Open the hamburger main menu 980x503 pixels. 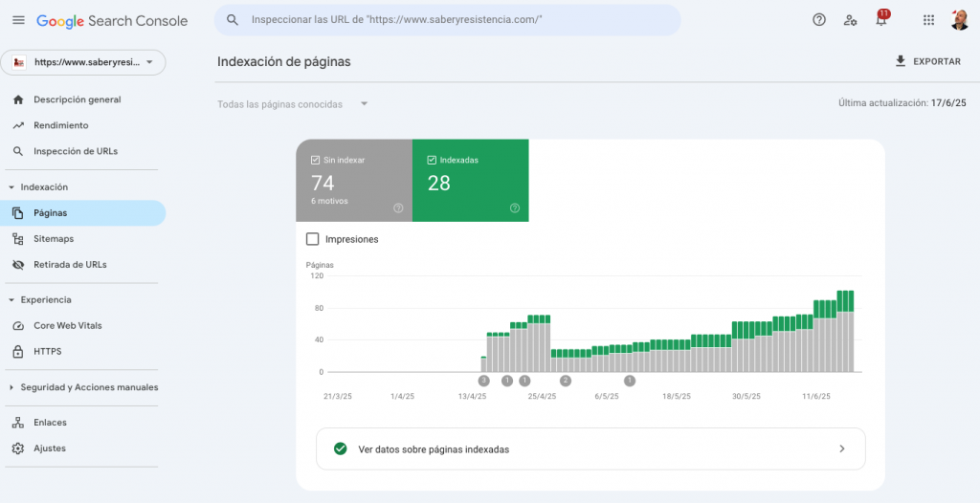tap(18, 20)
